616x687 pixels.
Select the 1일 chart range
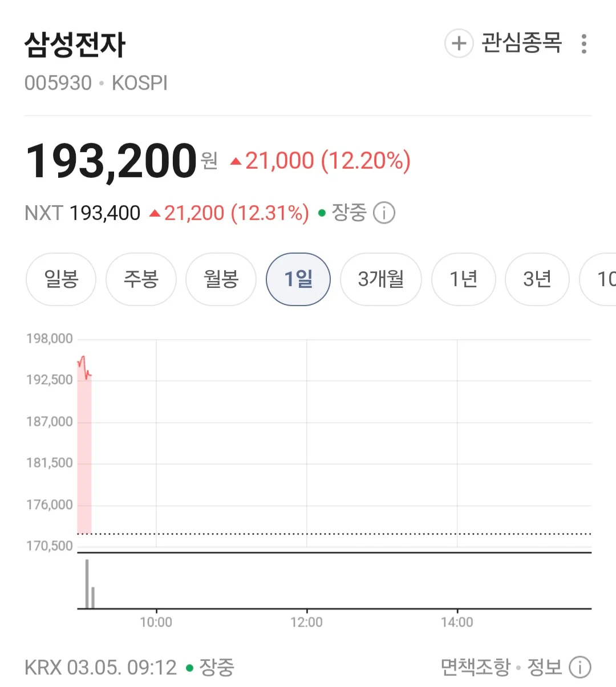(x=298, y=279)
